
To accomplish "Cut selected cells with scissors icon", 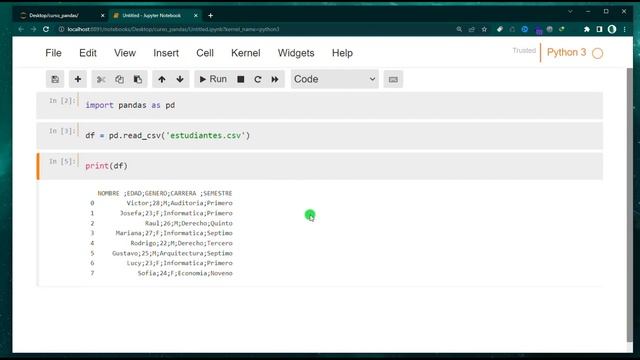I will [101, 79].
